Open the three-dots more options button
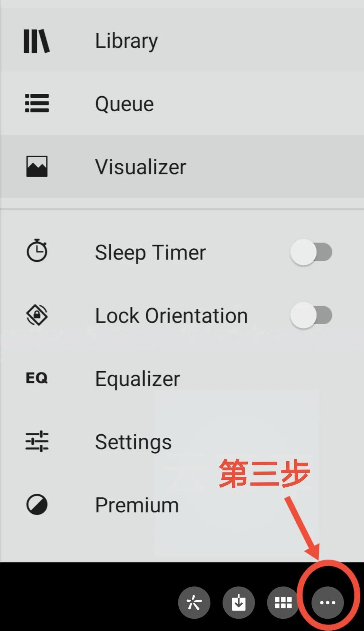This screenshot has width=364, height=631. 327,603
